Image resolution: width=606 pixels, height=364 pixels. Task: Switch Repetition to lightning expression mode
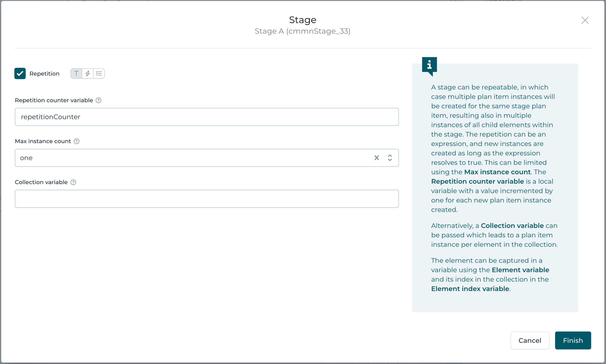pyautogui.click(x=88, y=74)
